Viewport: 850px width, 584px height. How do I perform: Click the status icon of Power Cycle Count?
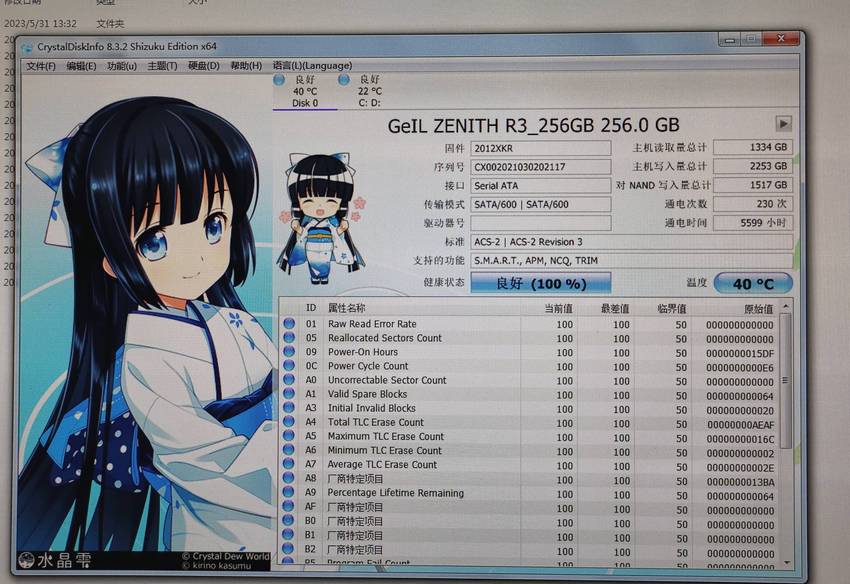click(x=289, y=365)
